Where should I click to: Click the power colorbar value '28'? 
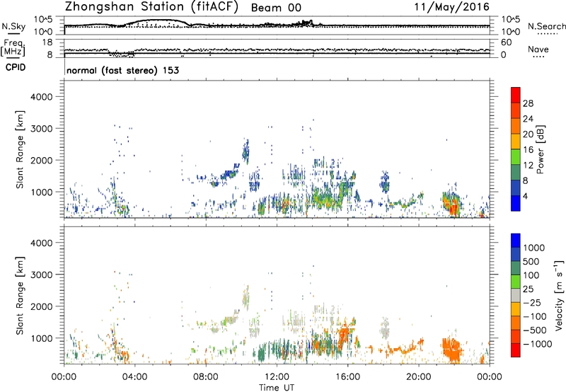pyautogui.click(x=528, y=103)
